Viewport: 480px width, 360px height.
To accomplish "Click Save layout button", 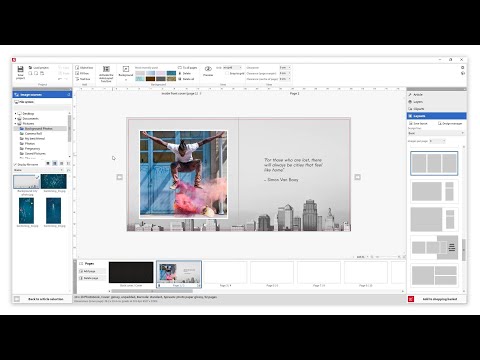I will click(x=418, y=124).
